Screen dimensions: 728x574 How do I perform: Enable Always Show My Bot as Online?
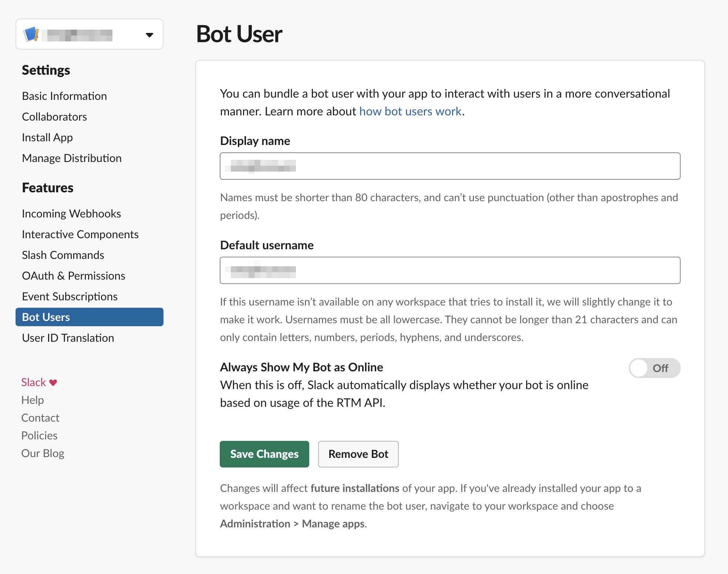click(654, 368)
